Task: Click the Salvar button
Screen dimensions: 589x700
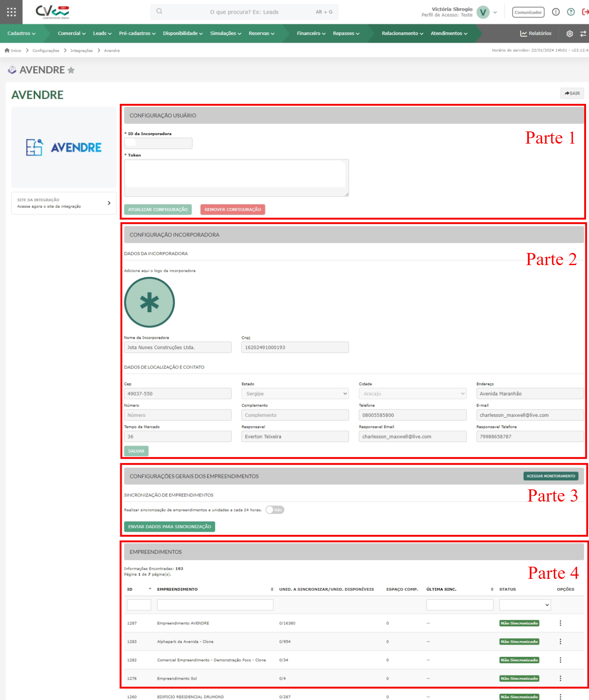Action: [136, 451]
